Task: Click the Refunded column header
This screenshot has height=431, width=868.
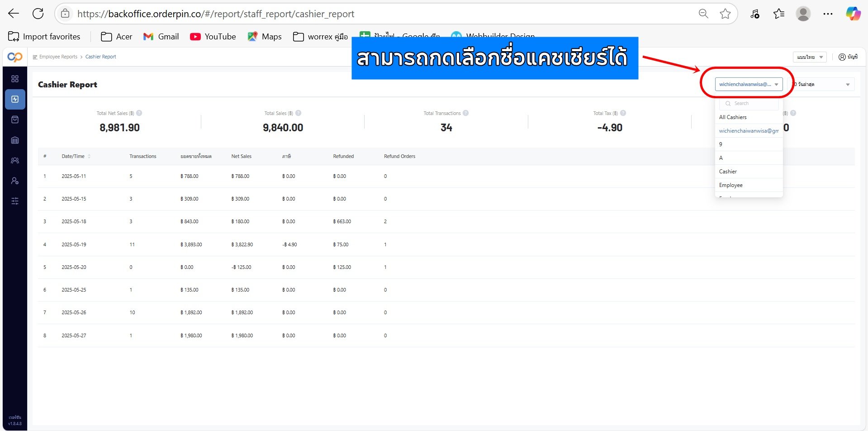Action: pyautogui.click(x=343, y=156)
